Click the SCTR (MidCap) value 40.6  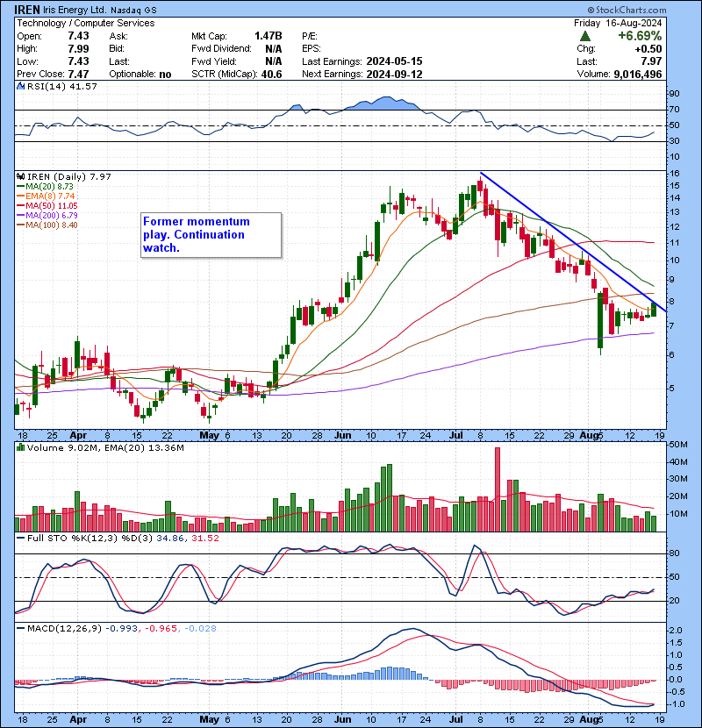coord(271,74)
